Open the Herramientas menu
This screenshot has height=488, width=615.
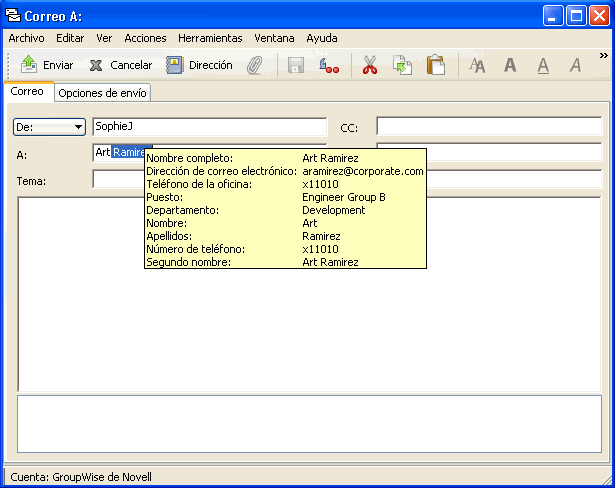[x=210, y=38]
